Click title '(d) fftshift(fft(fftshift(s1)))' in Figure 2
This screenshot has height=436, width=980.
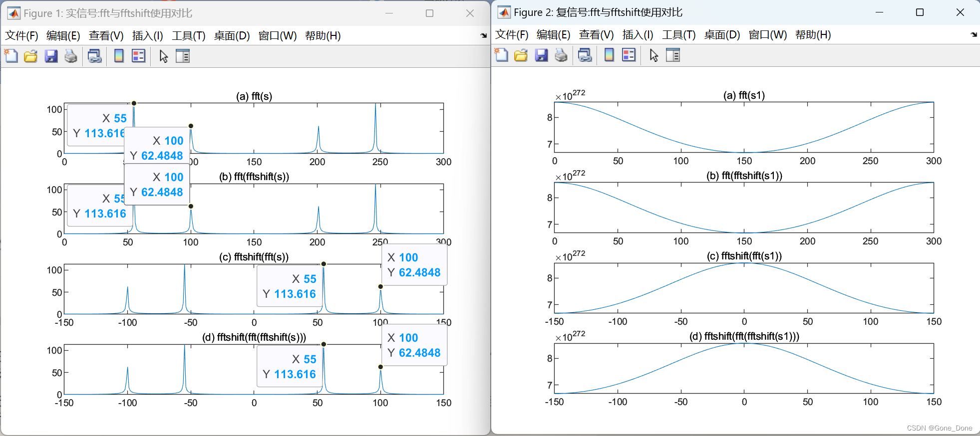click(744, 336)
